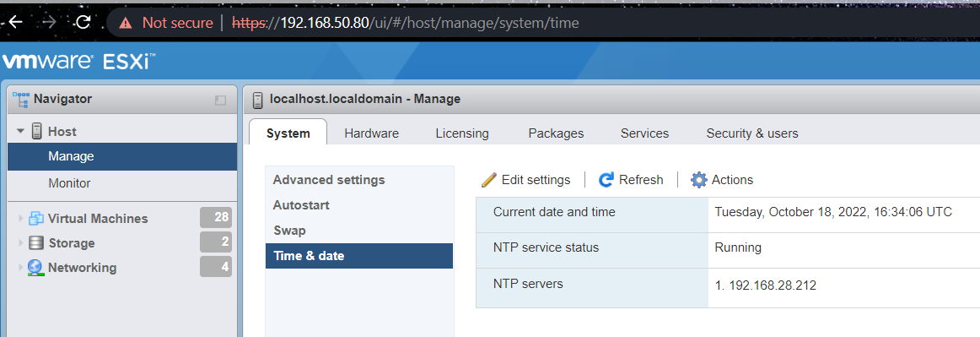Click the NTP server address 192.168.28.212

(x=773, y=285)
